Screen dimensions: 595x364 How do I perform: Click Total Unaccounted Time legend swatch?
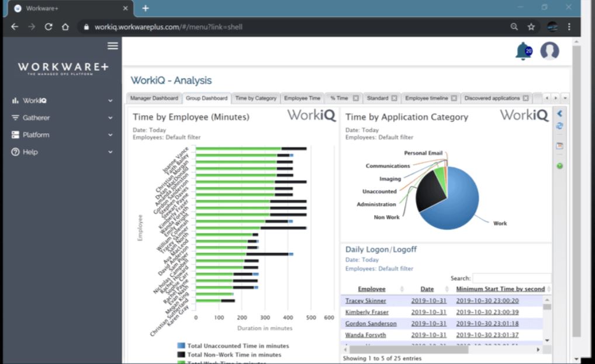pyautogui.click(x=181, y=346)
